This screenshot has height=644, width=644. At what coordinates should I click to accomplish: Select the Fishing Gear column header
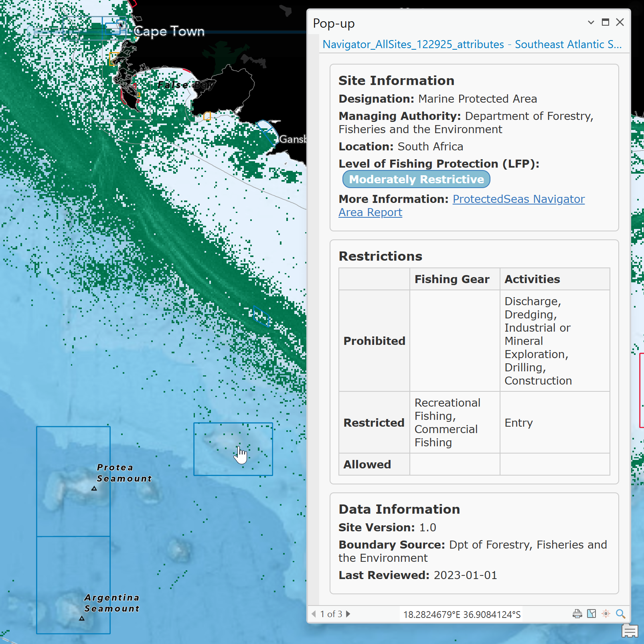[453, 279]
